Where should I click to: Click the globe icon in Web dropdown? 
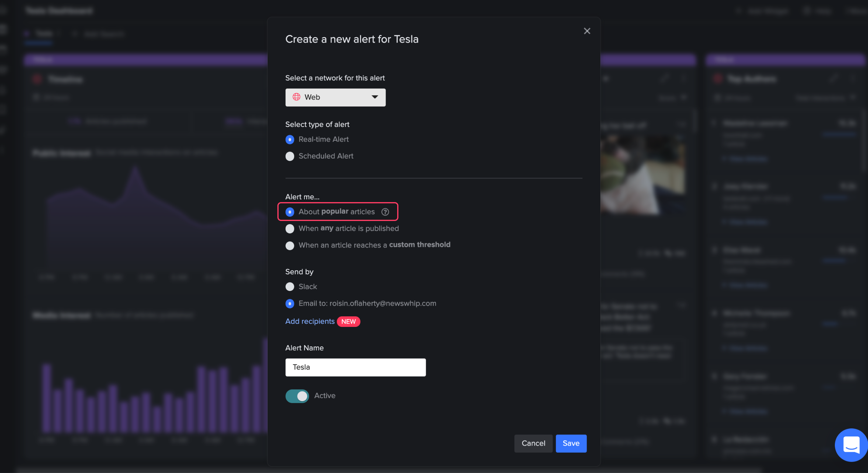click(x=296, y=97)
